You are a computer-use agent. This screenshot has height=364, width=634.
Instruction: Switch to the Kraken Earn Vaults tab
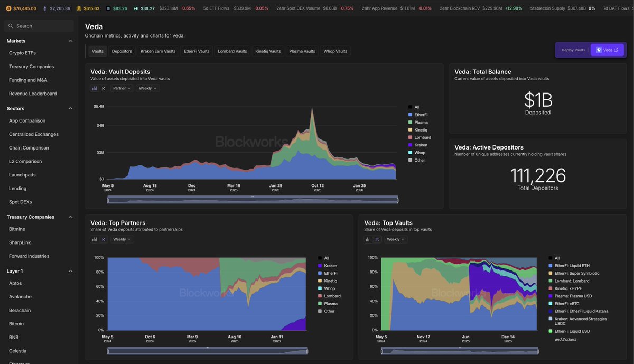[158, 51]
